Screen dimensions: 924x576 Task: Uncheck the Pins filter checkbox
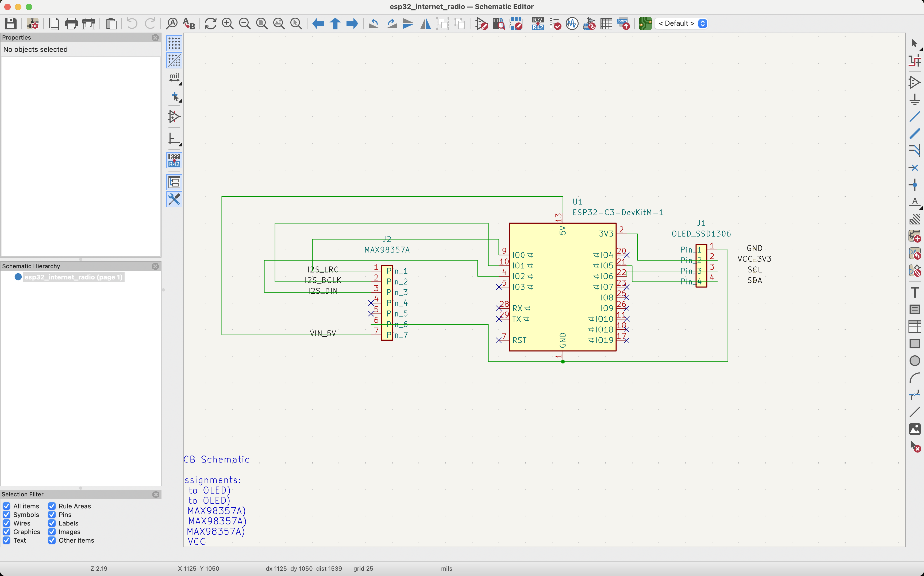point(52,515)
